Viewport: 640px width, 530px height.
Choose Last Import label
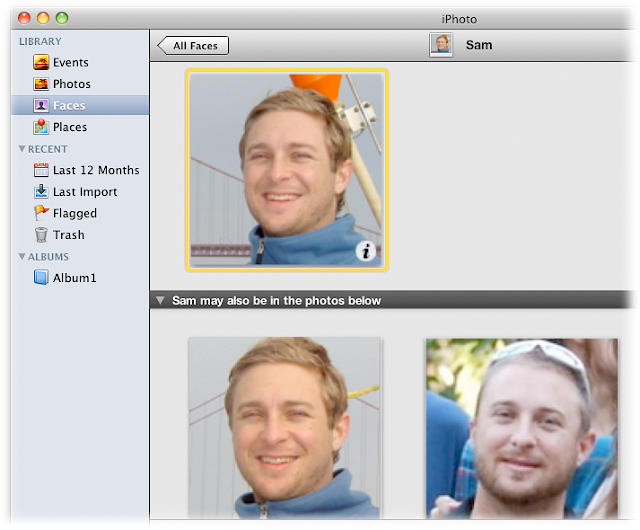click(x=85, y=192)
